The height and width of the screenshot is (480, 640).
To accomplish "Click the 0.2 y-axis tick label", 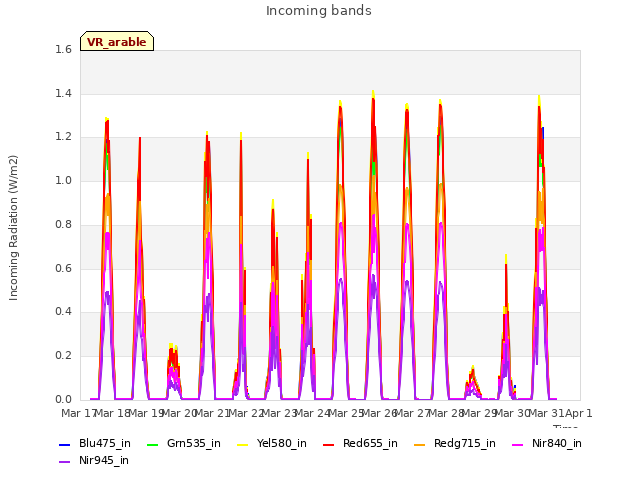I will (x=63, y=356).
